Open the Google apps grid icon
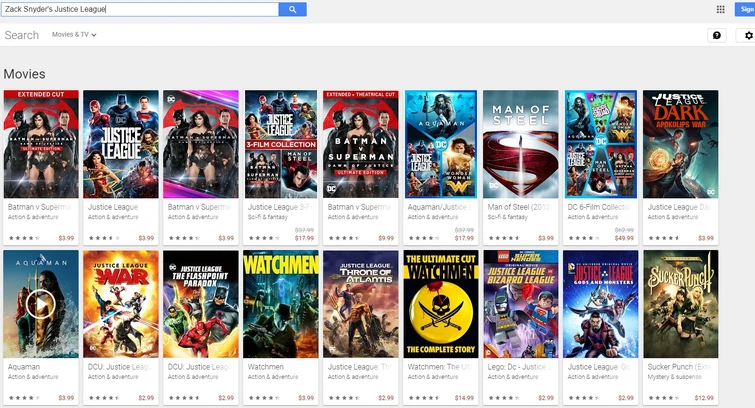This screenshot has width=755, height=408. click(x=720, y=9)
